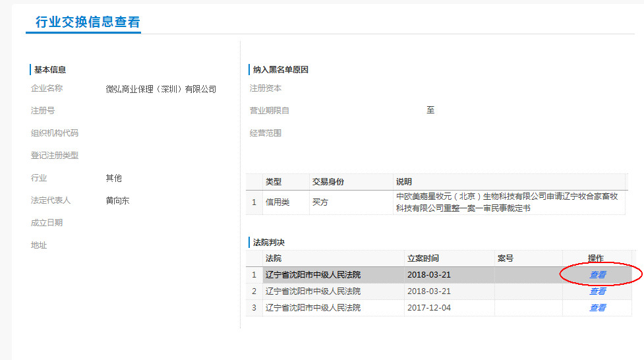Viewport: 644px width, 360px height.
Task: Click legal representative name 黄向东
Action: click(117, 200)
